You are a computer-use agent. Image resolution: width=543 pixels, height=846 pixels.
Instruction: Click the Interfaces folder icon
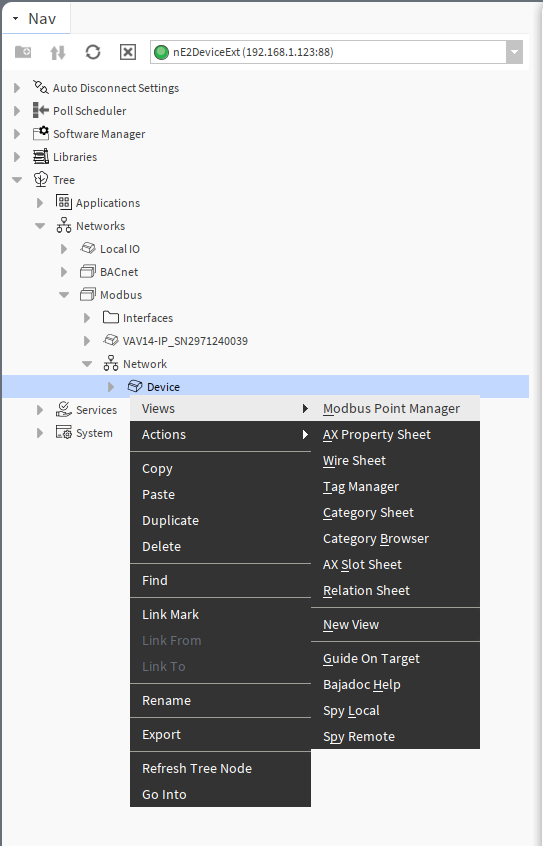tap(111, 317)
